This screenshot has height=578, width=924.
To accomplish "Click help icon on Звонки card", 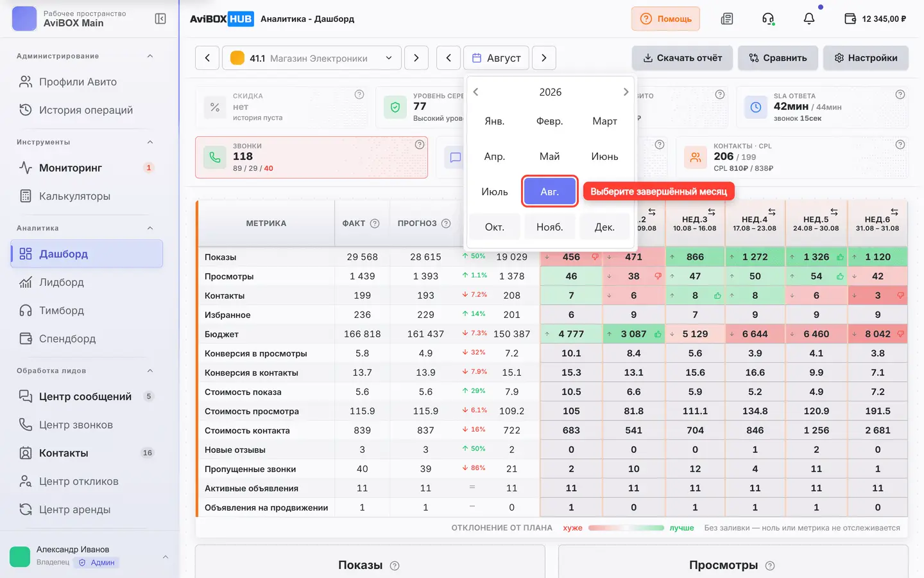I will [420, 144].
